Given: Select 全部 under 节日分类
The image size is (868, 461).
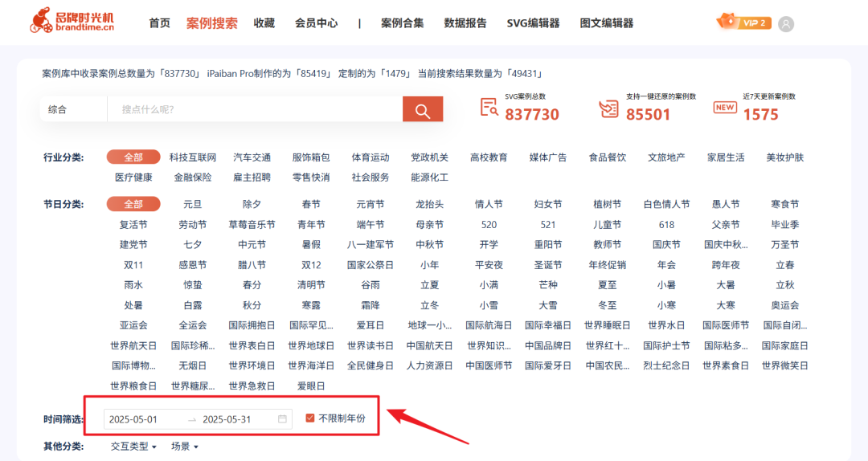Looking at the screenshot, I should click(133, 204).
